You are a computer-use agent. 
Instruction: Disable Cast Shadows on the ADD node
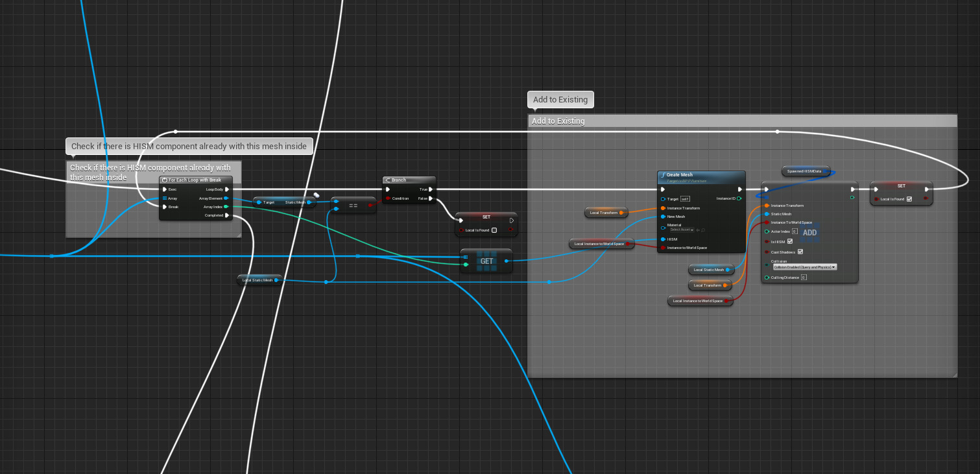click(800, 252)
